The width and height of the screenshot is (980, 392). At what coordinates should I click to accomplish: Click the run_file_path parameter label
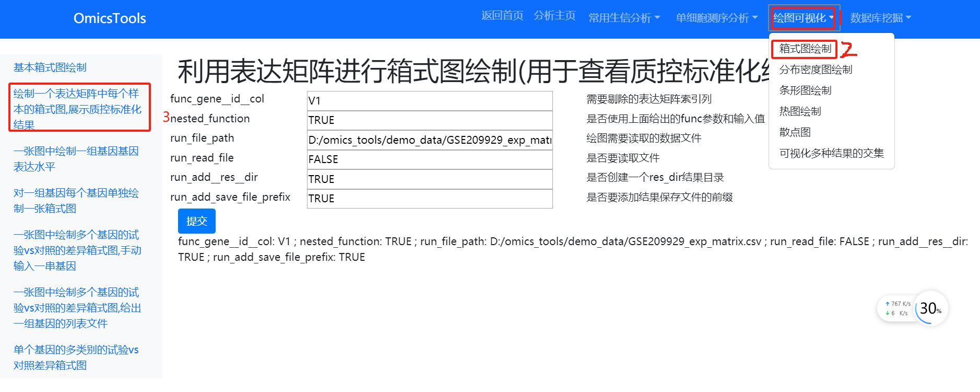202,138
